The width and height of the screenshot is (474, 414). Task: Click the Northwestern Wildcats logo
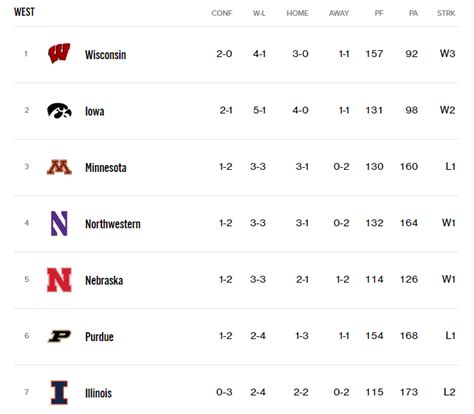click(59, 223)
